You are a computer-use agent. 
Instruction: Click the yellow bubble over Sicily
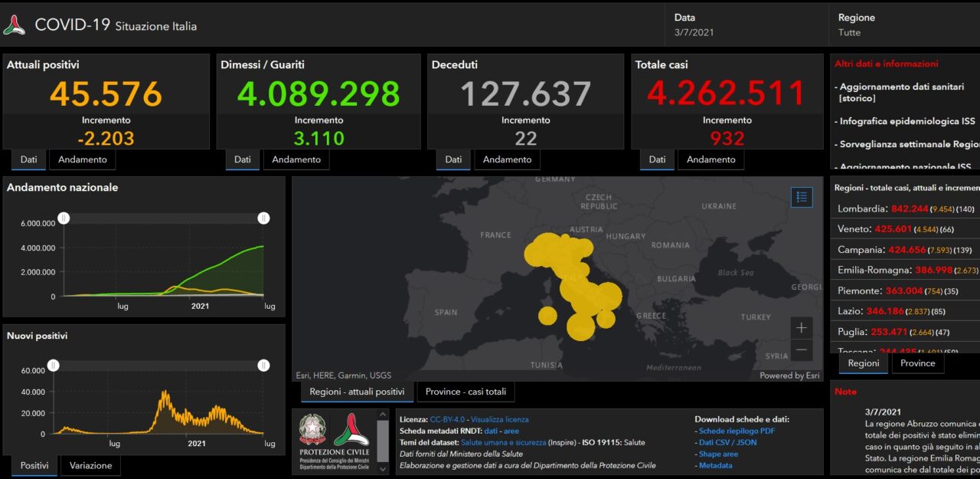pos(581,327)
